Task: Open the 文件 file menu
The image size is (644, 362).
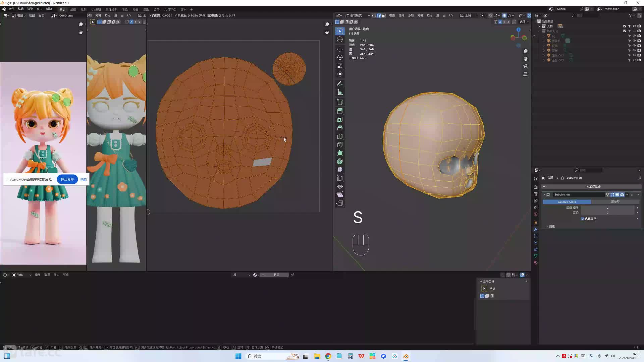Action: pos(11,9)
